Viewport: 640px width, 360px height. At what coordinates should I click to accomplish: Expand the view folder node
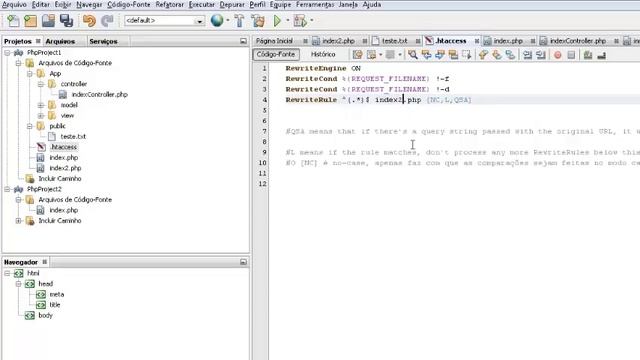(41, 116)
